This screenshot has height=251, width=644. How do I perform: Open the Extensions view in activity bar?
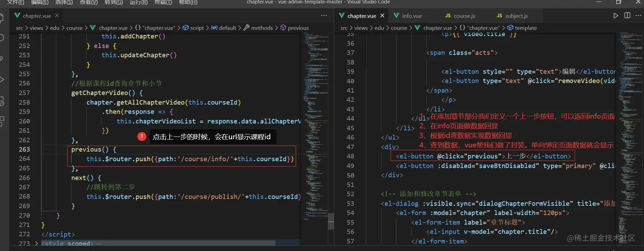[x=2, y=120]
